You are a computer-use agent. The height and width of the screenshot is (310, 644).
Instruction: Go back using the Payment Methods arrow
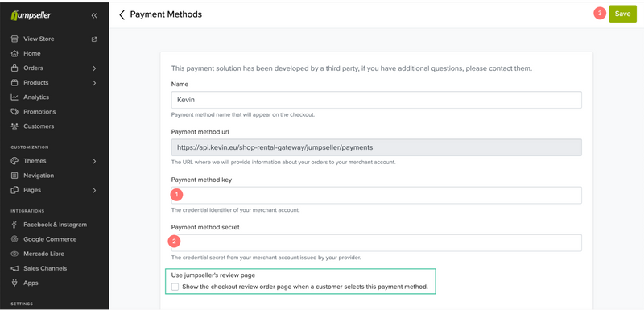click(122, 14)
